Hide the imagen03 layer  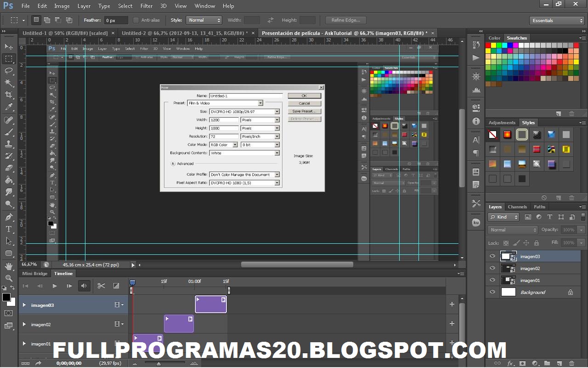tap(492, 256)
